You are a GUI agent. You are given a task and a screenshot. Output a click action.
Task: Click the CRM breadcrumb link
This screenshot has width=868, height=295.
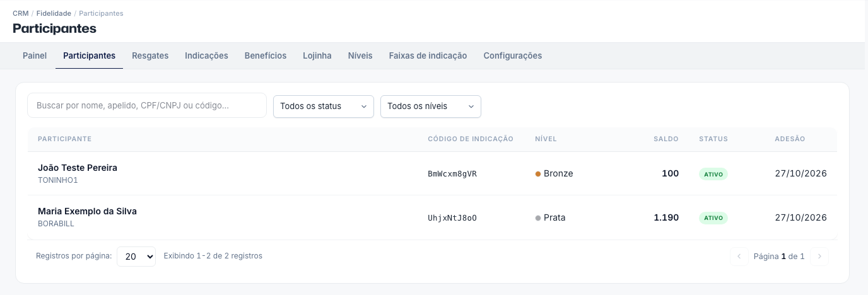click(x=21, y=13)
